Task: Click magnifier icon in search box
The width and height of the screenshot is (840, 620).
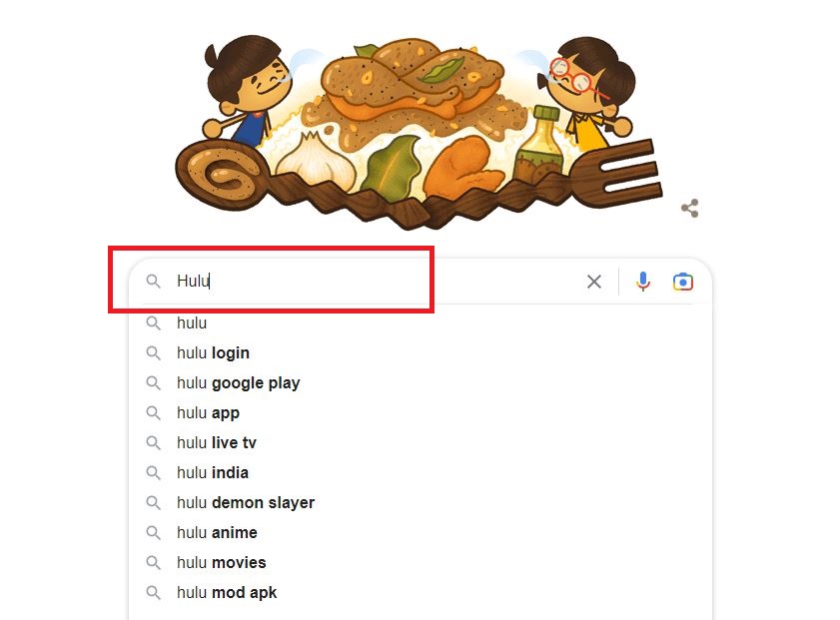Action: pos(154,282)
